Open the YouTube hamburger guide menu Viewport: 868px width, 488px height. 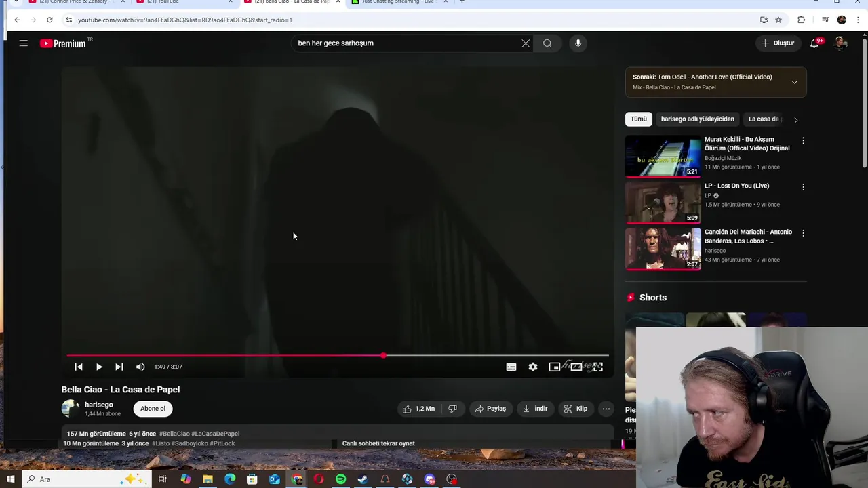click(24, 43)
